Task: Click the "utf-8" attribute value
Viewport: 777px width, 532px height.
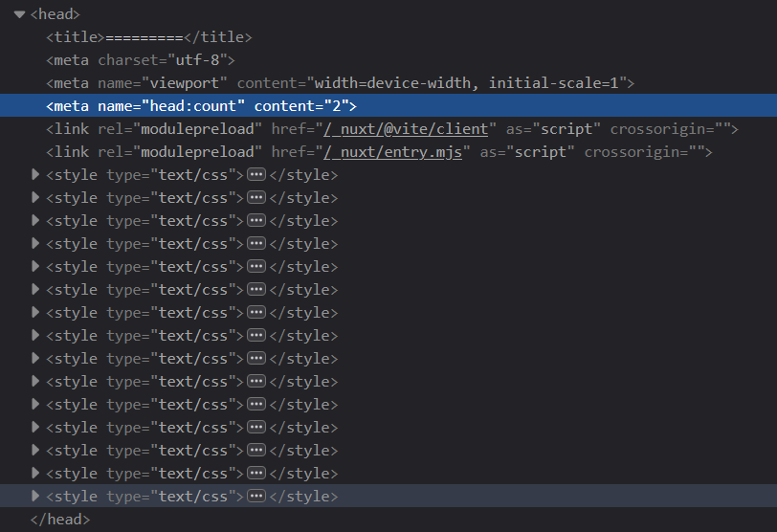Action: [198, 60]
